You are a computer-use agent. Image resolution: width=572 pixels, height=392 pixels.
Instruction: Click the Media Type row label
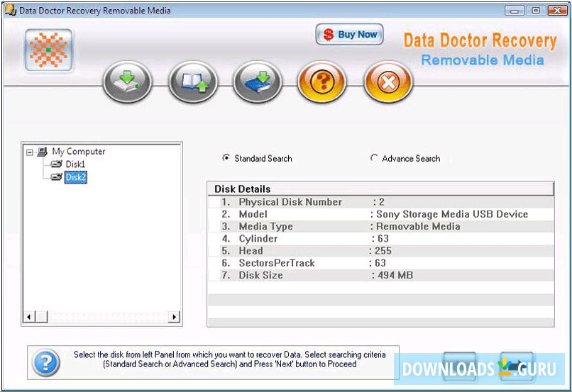tap(265, 227)
